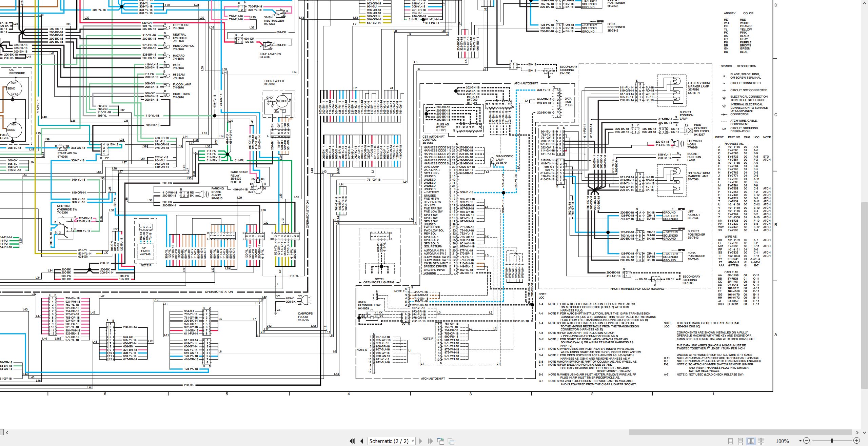This screenshot has height=446, width=868.
Task: Click the RIDE CONTROL SOLENOID label
Action: tap(701, 128)
